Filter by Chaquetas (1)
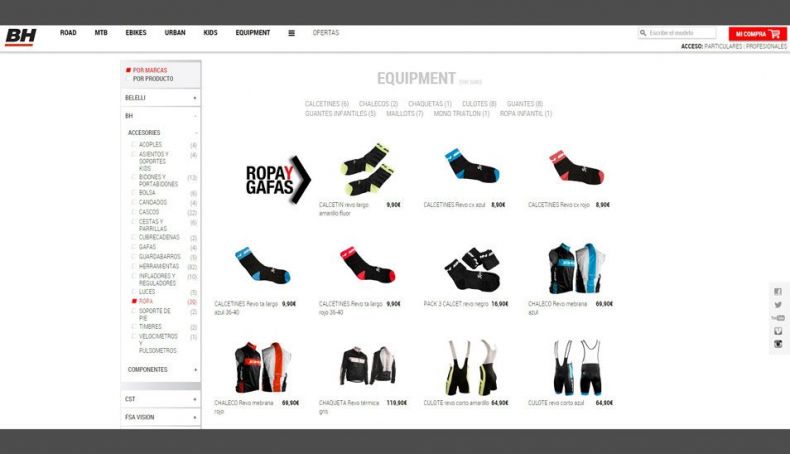Image resolution: width=790 pixels, height=454 pixels. pos(430,104)
